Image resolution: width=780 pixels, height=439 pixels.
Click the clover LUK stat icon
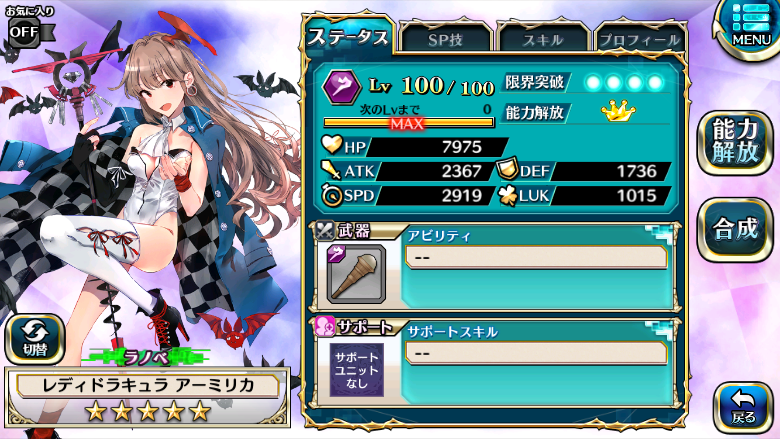point(508,195)
